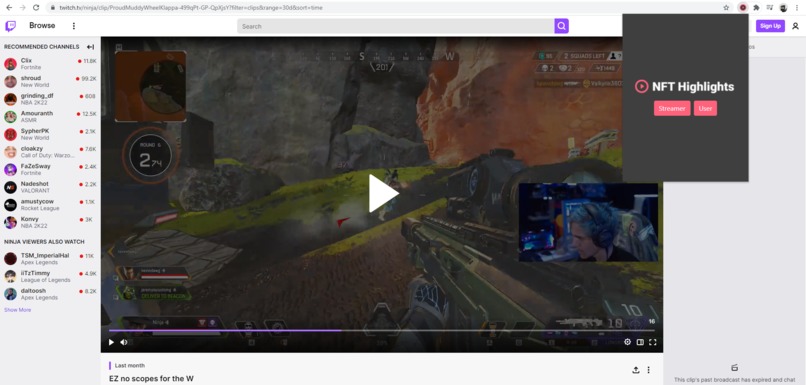Click the clip progress seek bar
The height and width of the screenshot is (385, 806).
coord(381,331)
